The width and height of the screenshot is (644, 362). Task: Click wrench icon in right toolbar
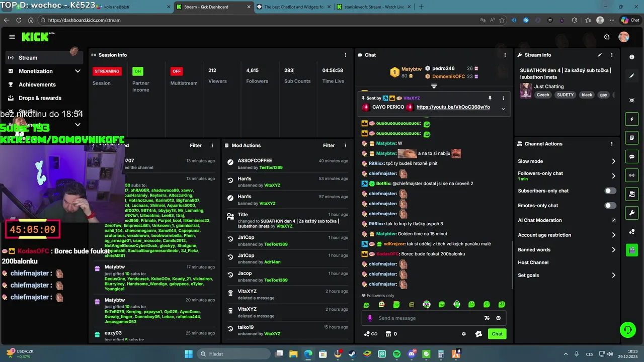click(x=632, y=213)
